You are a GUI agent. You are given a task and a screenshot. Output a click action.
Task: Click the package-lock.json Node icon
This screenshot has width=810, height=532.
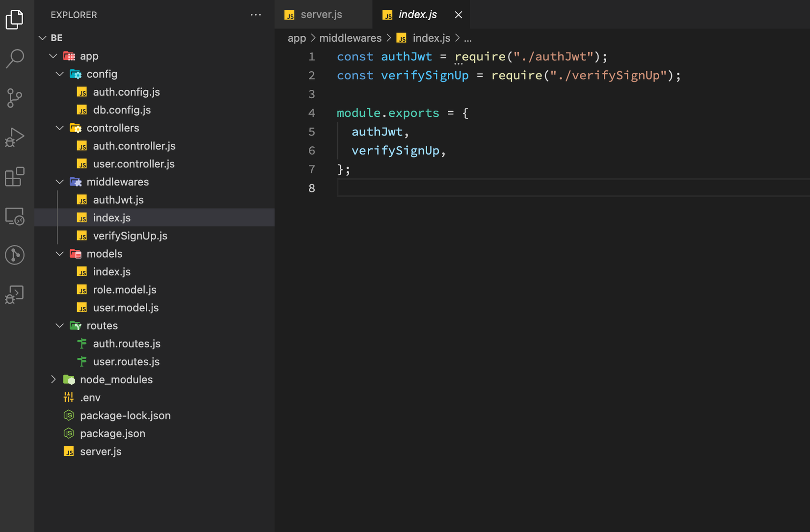(x=69, y=416)
